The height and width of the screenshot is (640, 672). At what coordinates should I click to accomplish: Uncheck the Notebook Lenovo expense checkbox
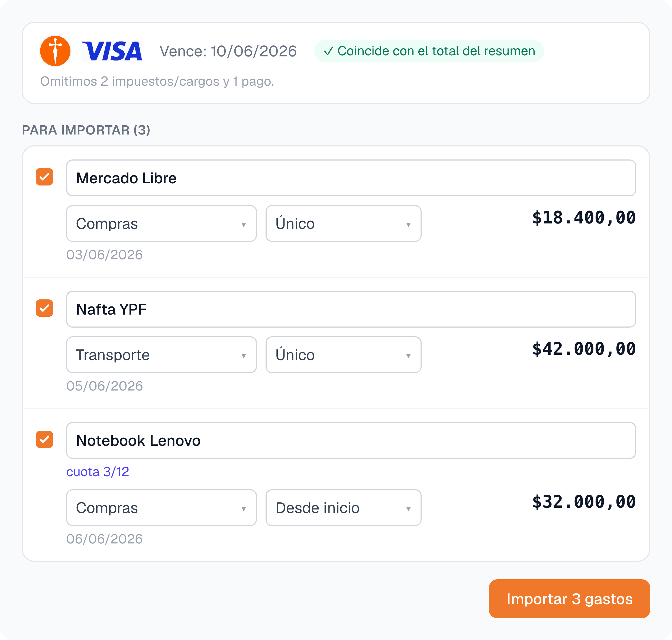[44, 439]
